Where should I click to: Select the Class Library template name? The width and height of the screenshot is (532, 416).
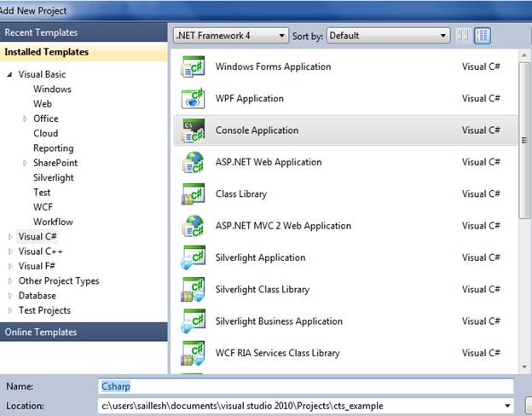click(x=241, y=194)
